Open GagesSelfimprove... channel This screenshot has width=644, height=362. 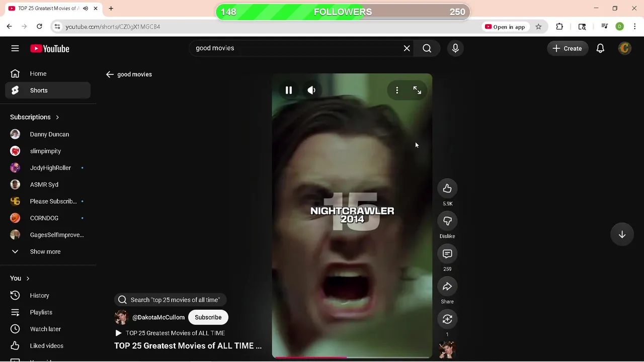(x=48, y=235)
